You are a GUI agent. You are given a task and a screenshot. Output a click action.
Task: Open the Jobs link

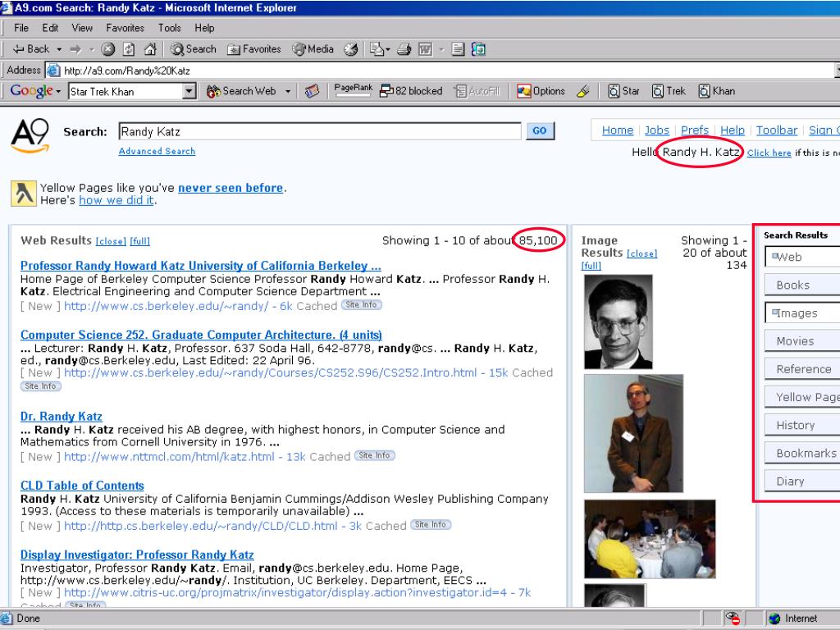coord(657,130)
